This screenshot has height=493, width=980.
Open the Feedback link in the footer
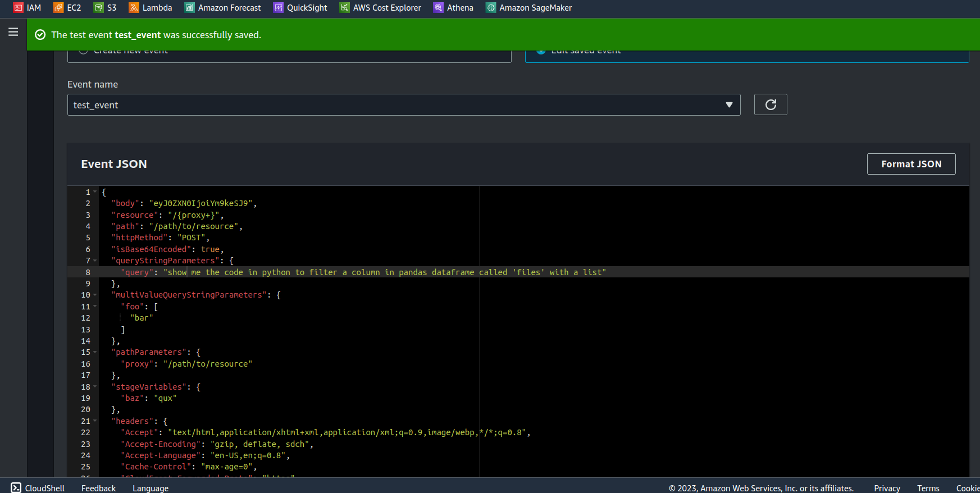pyautogui.click(x=98, y=488)
